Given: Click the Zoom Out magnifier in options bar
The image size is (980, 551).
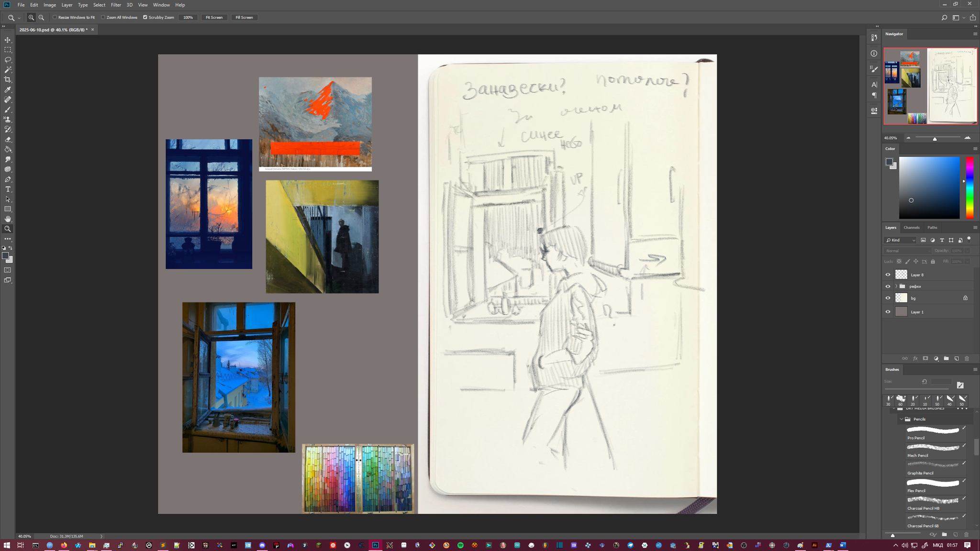Looking at the screenshot, I should click(41, 17).
